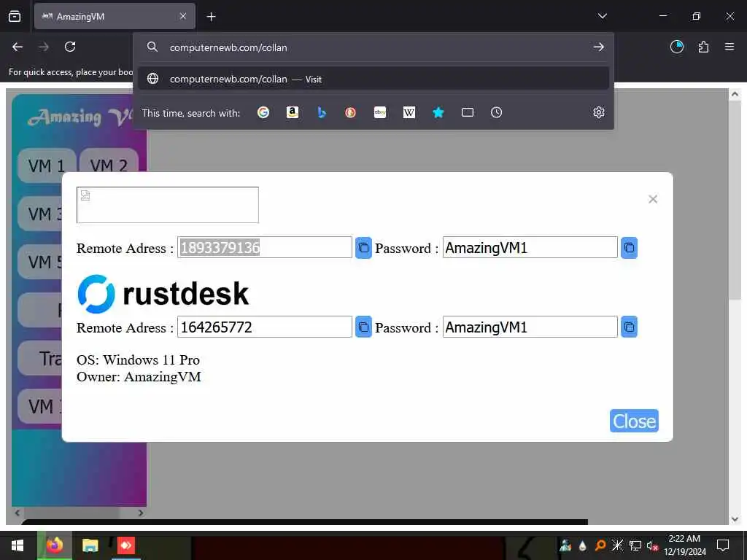The image size is (747, 560).
Task: Select the VM 1 button
Action: 47,166
